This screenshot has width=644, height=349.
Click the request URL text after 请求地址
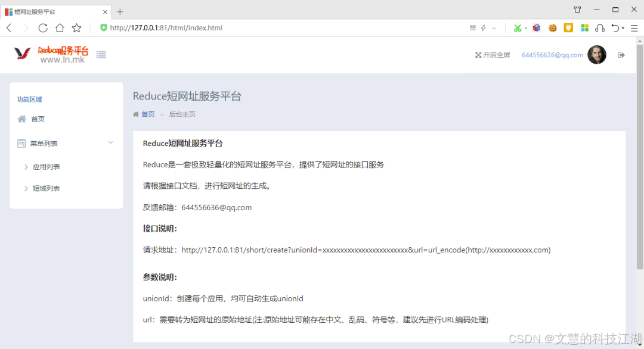coord(366,250)
